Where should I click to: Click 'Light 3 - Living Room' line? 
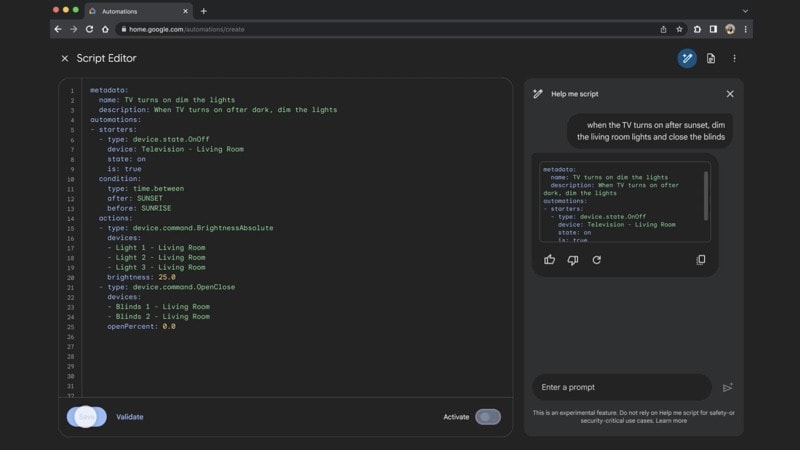(156, 267)
